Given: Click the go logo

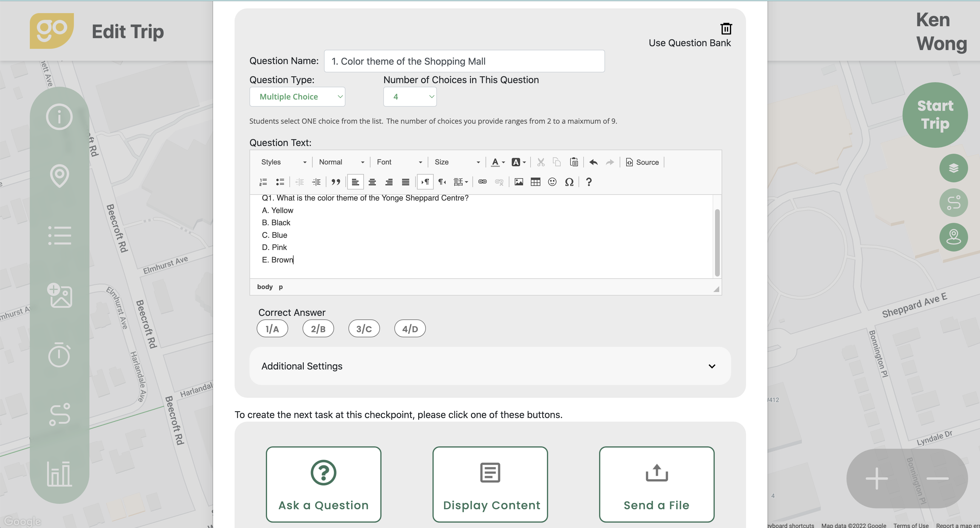Looking at the screenshot, I should click(x=52, y=31).
